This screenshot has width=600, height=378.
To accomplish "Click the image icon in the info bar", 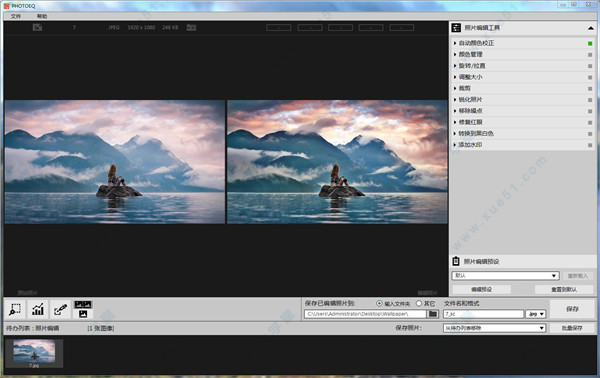I will point(37,27).
